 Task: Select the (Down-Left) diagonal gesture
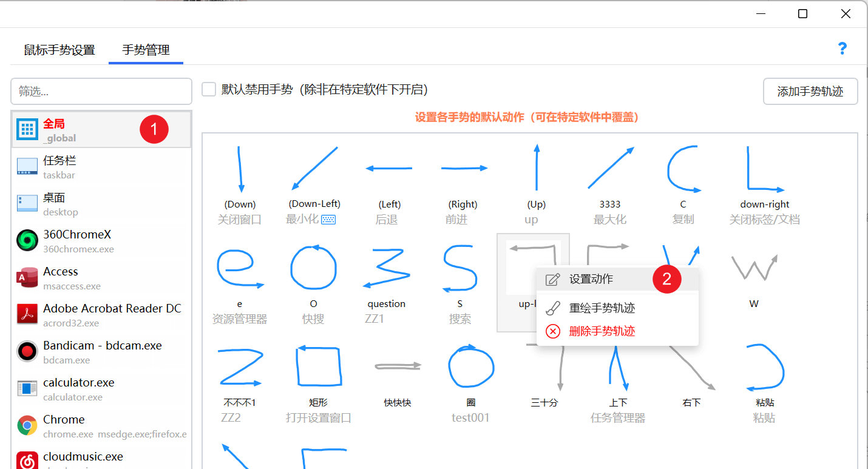[314, 167]
